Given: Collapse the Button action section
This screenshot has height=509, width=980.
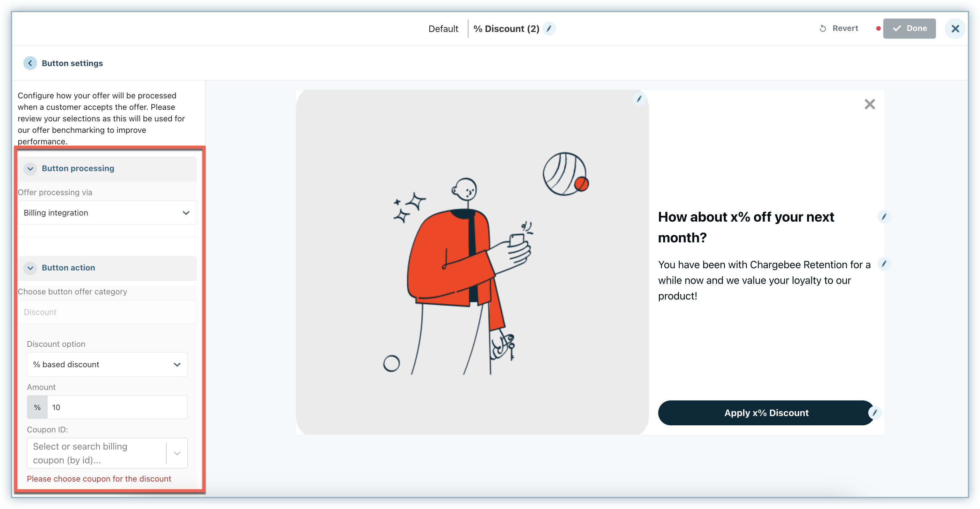Looking at the screenshot, I should (x=30, y=268).
